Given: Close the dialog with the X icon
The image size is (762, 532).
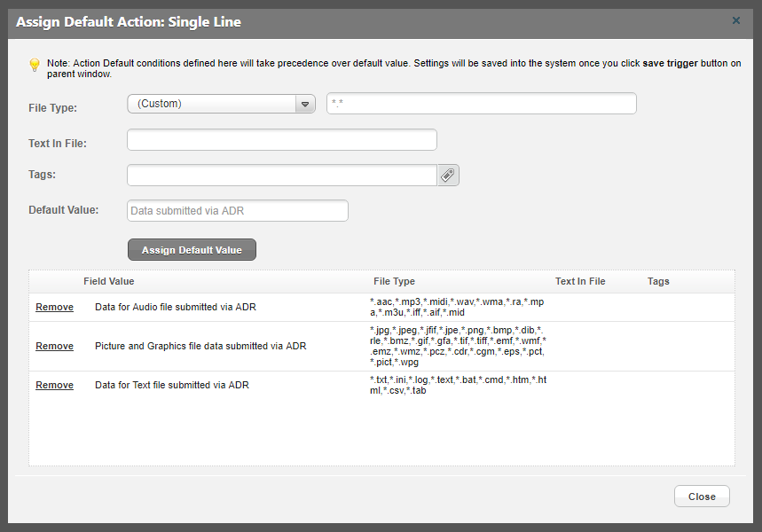Looking at the screenshot, I should 736,20.
